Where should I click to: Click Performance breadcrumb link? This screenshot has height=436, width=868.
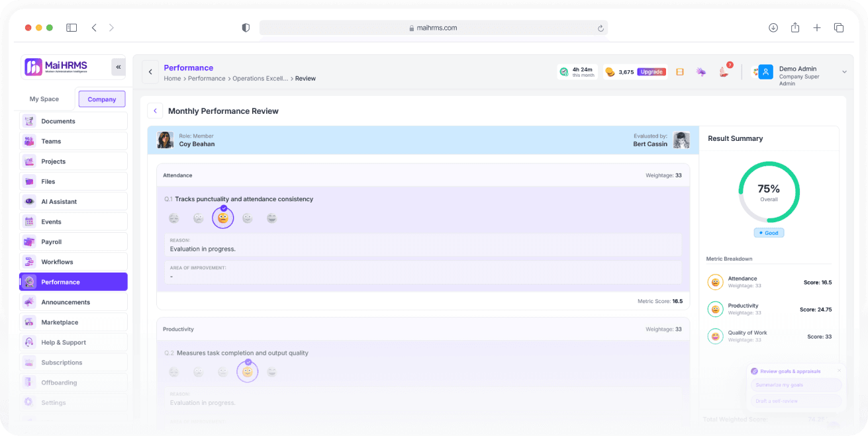pyautogui.click(x=207, y=79)
